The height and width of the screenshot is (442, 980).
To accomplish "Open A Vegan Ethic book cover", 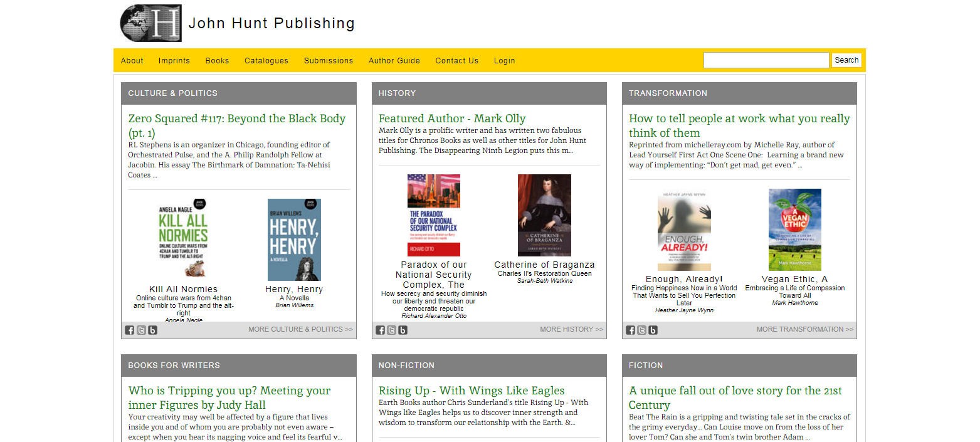I will pyautogui.click(x=795, y=229).
